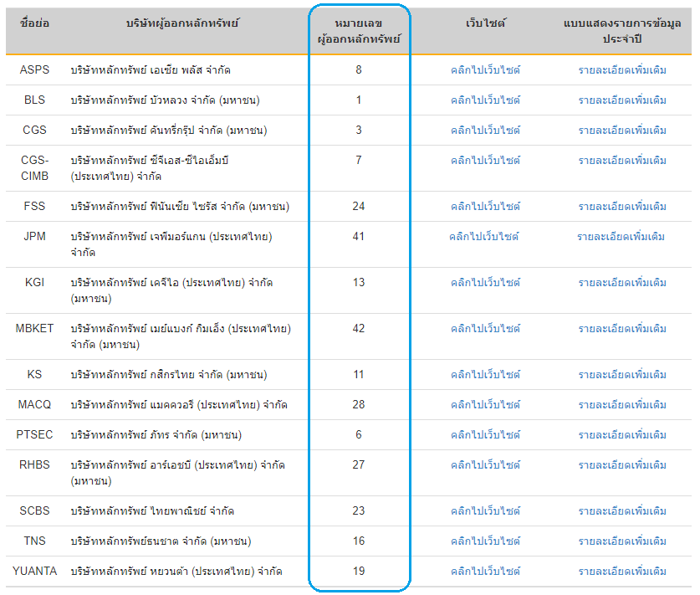Select the MBKET short name cell
The height and width of the screenshot is (595, 700).
(34, 328)
